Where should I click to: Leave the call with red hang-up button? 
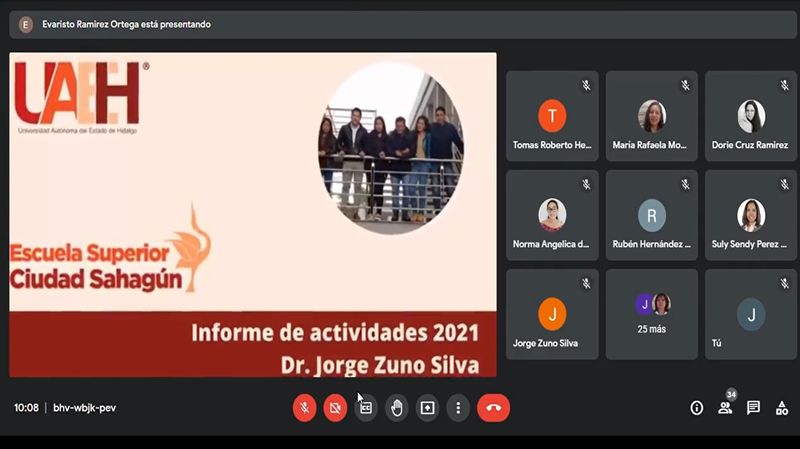click(493, 408)
